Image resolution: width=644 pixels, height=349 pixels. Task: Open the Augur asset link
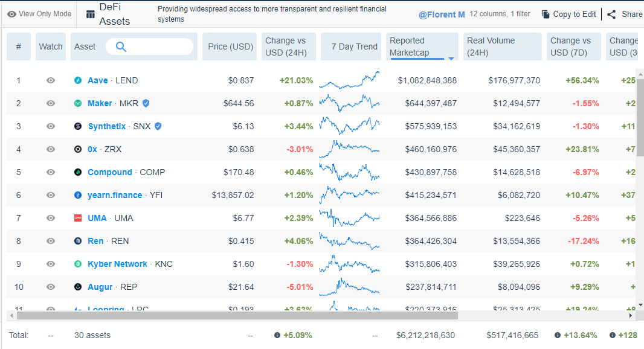tap(100, 287)
